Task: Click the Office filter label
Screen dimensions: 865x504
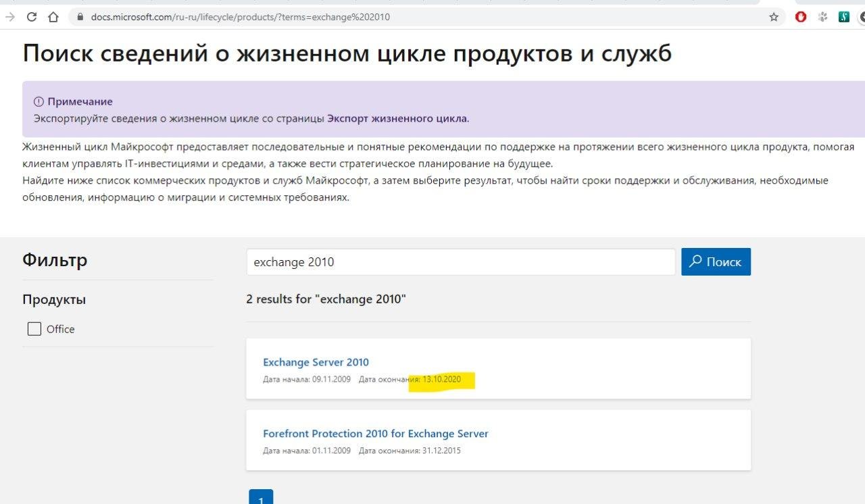Action: click(60, 329)
